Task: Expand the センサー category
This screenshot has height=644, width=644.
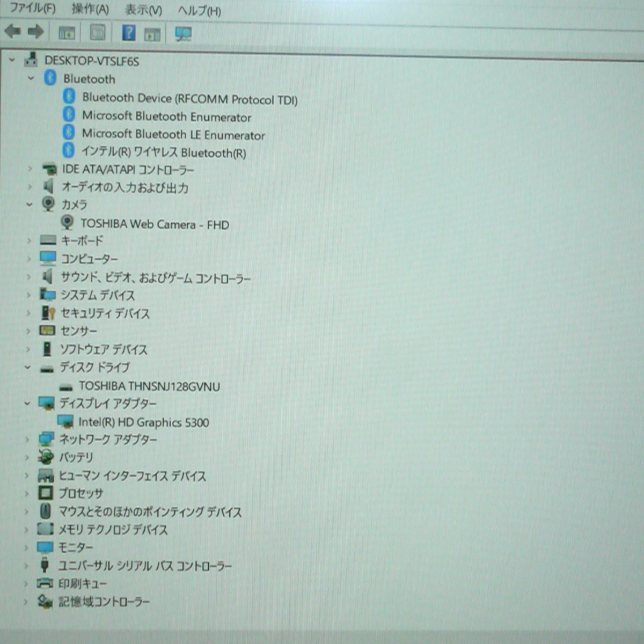Action: (28, 331)
